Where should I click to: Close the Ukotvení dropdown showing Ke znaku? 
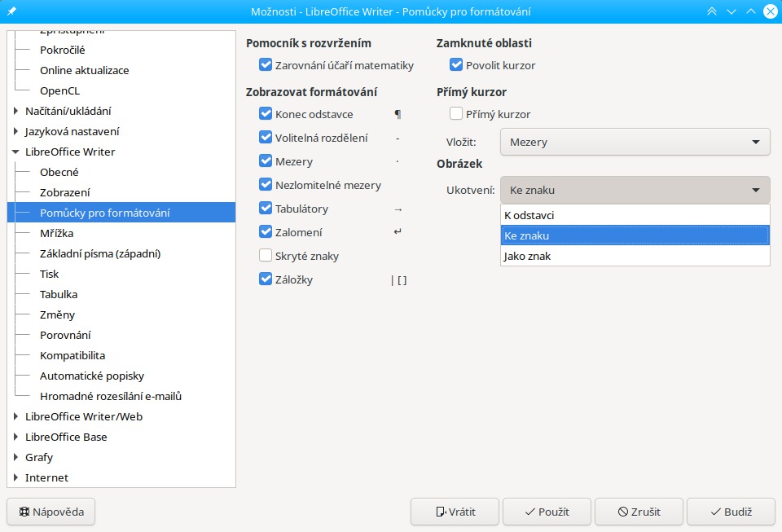(635, 190)
